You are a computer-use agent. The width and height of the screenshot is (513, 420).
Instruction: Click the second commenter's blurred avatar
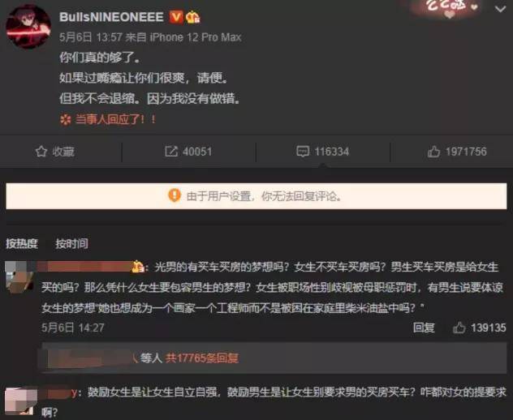(x=21, y=401)
